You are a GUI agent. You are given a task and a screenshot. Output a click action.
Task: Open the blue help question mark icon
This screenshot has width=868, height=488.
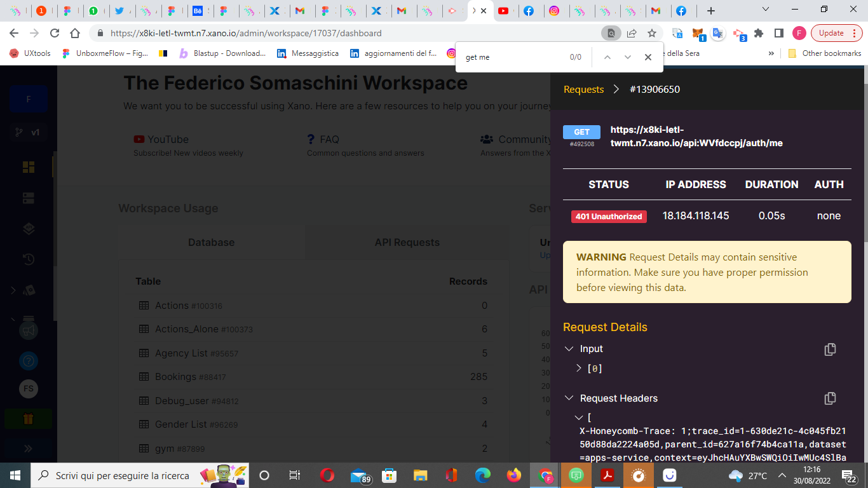pos(29,361)
